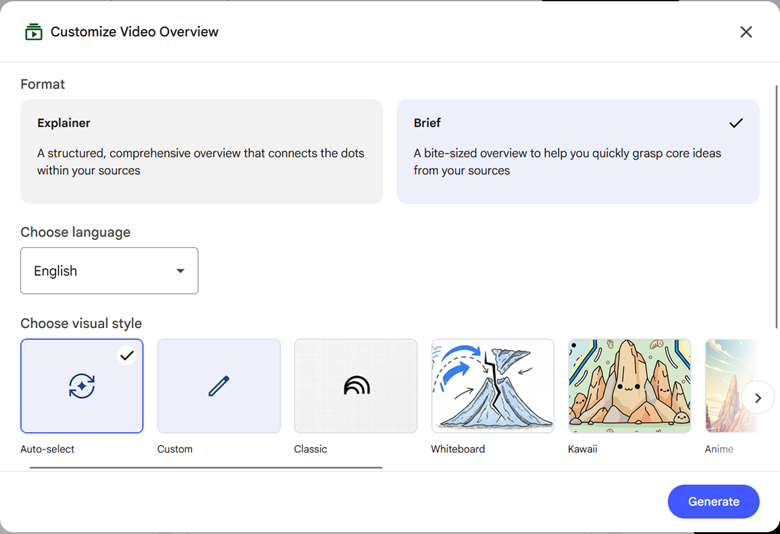Screen dimensions: 780x534
Task: Click the Brief card description text
Action: tap(567, 162)
